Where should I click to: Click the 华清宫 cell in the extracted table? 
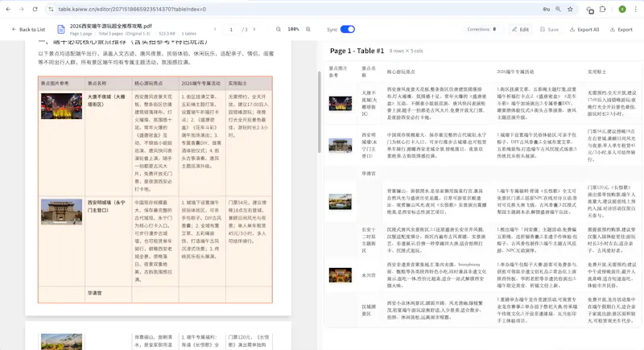pos(369,174)
